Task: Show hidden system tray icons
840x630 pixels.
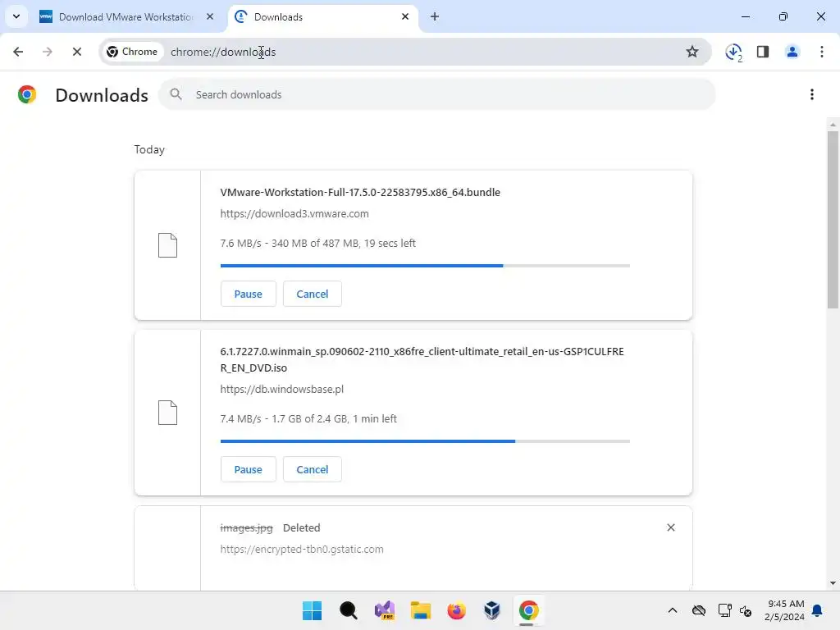Action: tap(673, 610)
